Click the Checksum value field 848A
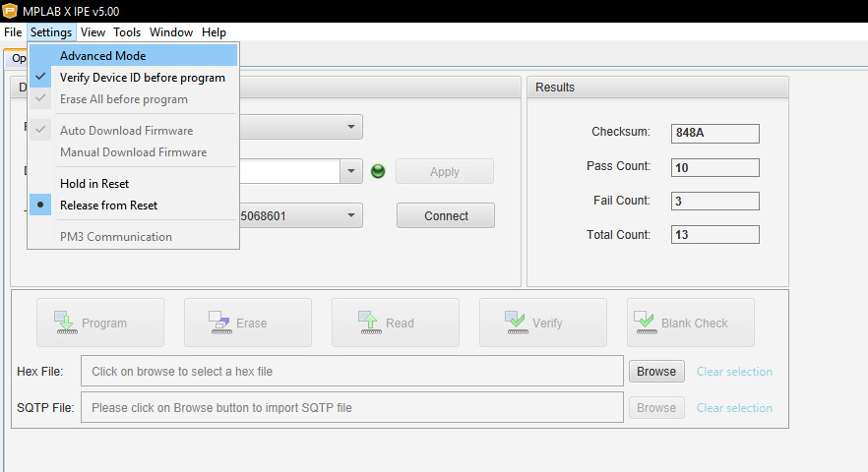This screenshot has width=868, height=472. (x=715, y=134)
